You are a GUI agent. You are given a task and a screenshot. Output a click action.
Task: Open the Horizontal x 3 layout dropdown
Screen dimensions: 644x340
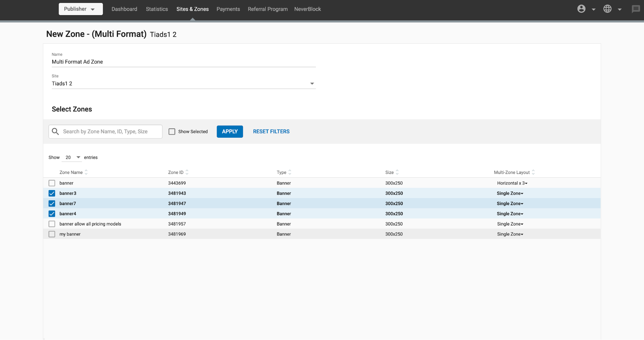tap(512, 183)
